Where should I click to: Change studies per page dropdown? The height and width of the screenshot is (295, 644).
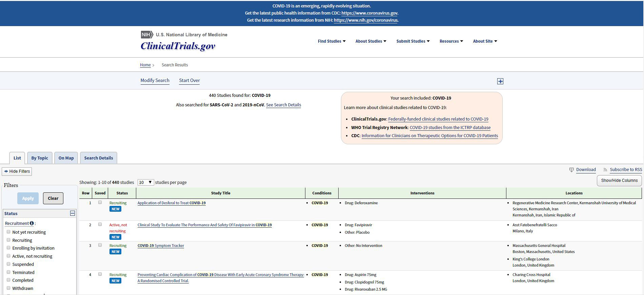coord(146,182)
